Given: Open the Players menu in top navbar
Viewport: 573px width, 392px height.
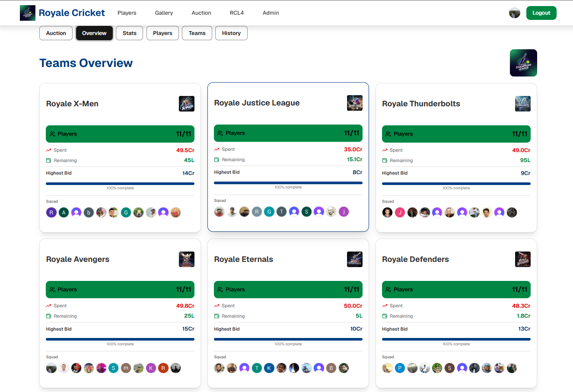Looking at the screenshot, I should tap(127, 13).
